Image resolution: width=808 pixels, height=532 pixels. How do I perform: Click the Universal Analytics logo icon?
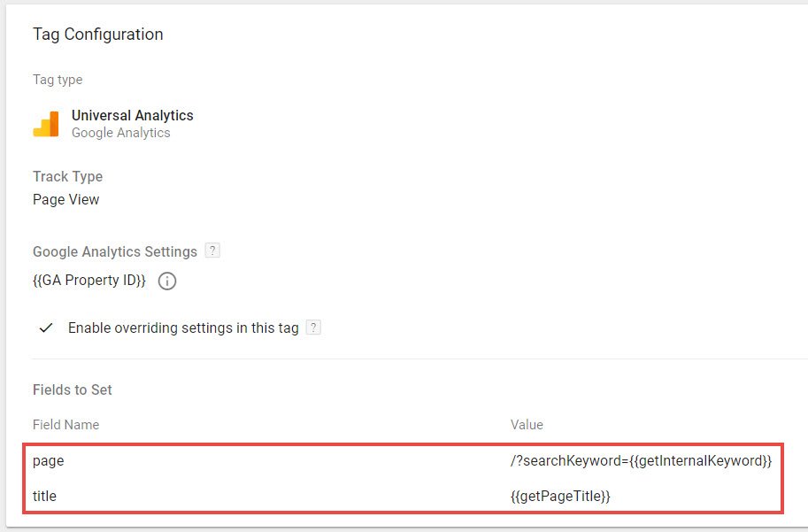coord(46,124)
